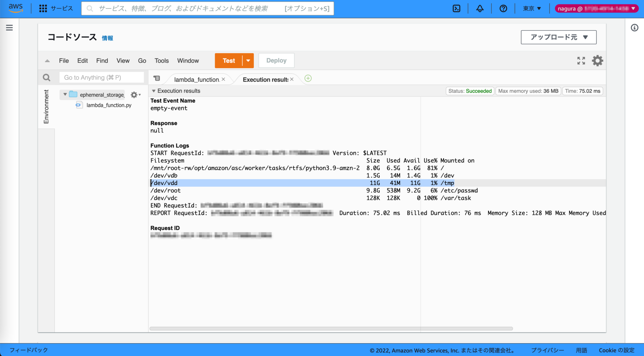Click the 情報 link beside コードソース

(107, 38)
